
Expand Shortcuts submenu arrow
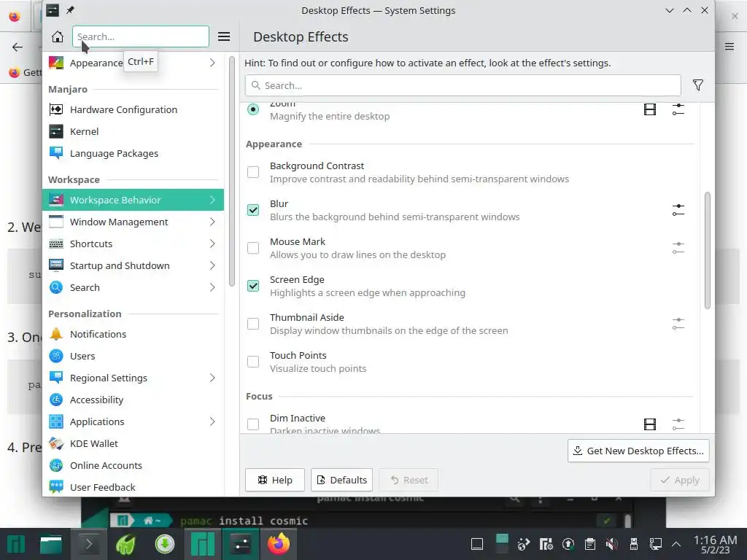tap(212, 244)
